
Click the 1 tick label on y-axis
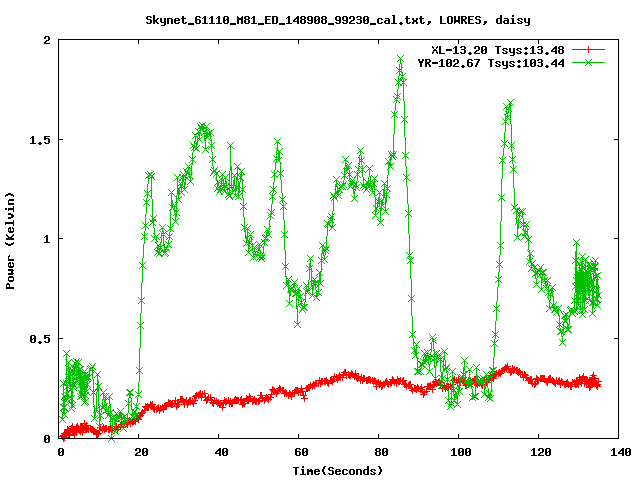click(48, 239)
